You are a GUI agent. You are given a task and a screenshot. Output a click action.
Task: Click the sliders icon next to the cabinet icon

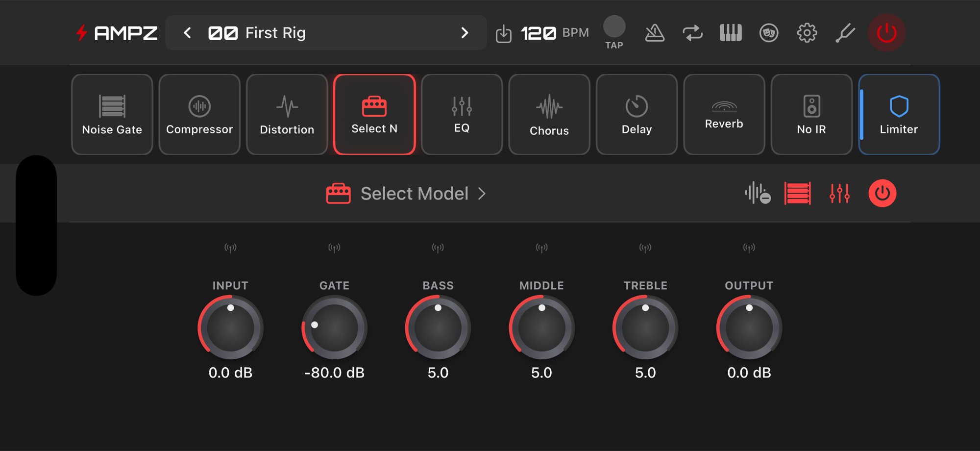tap(839, 194)
